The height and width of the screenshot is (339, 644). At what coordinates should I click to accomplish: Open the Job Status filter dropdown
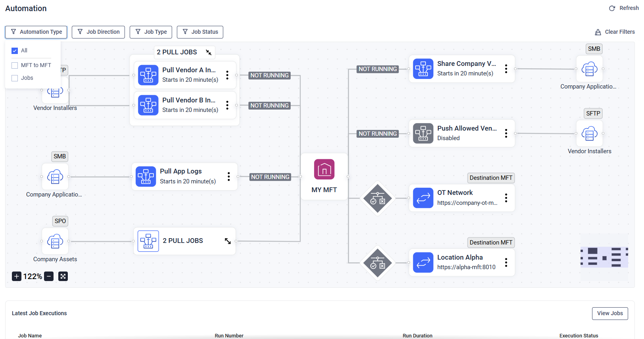click(200, 32)
